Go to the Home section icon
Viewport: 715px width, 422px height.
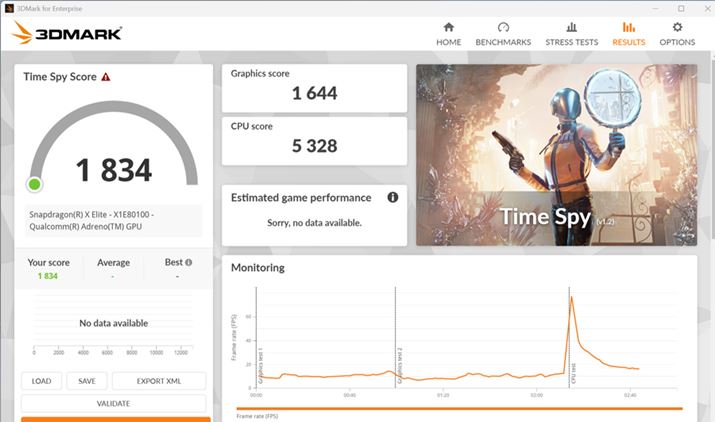point(448,28)
